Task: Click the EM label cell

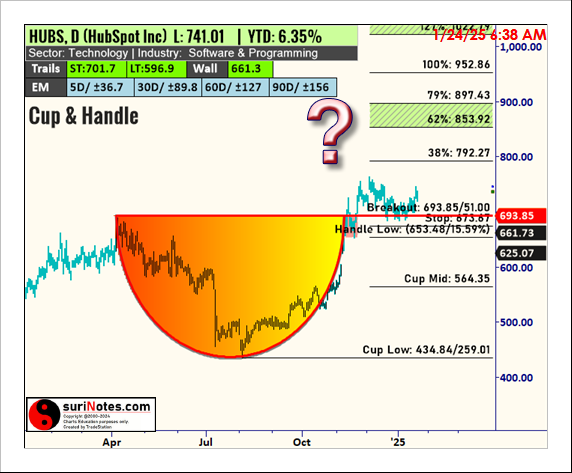Action: (x=46, y=88)
